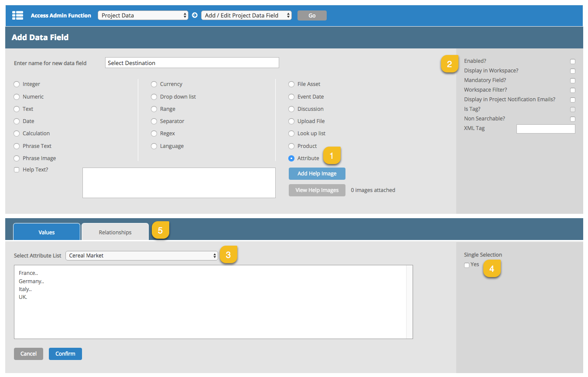Viewport: 588px width, 377px height.
Task: Click the Add Help Image button
Action: [317, 174]
